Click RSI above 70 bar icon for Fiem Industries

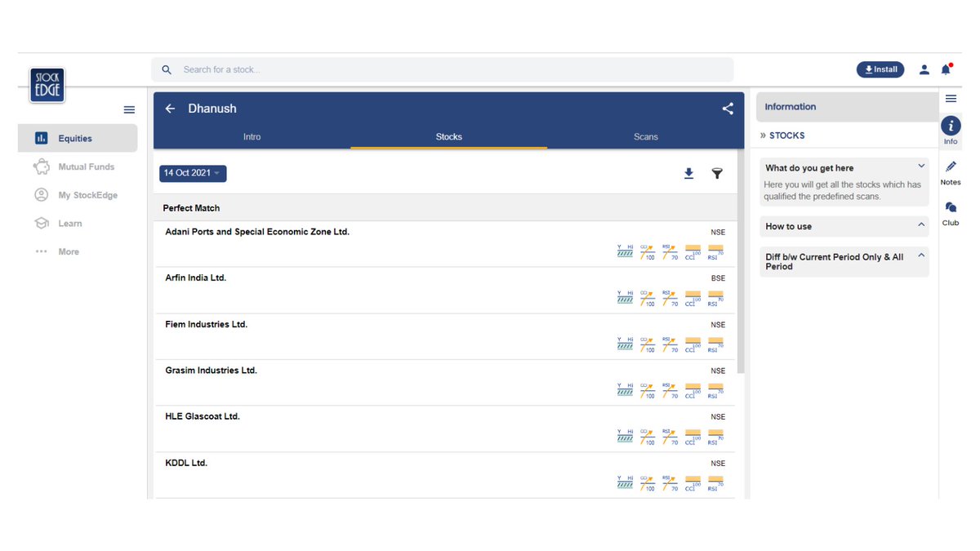[715, 344]
